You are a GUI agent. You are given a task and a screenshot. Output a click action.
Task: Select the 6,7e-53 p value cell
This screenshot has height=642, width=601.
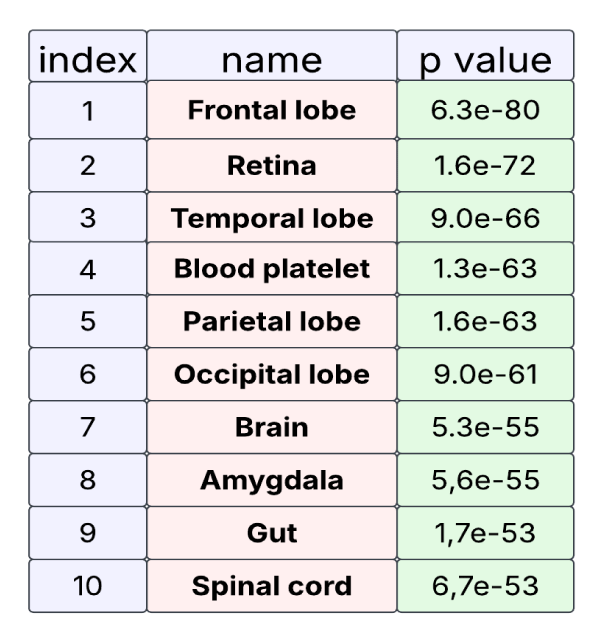click(485, 586)
